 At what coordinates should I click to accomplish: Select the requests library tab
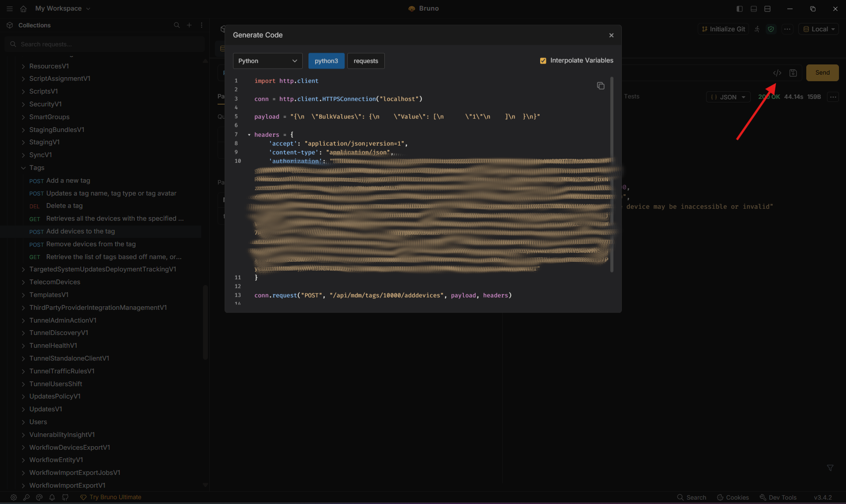point(366,61)
